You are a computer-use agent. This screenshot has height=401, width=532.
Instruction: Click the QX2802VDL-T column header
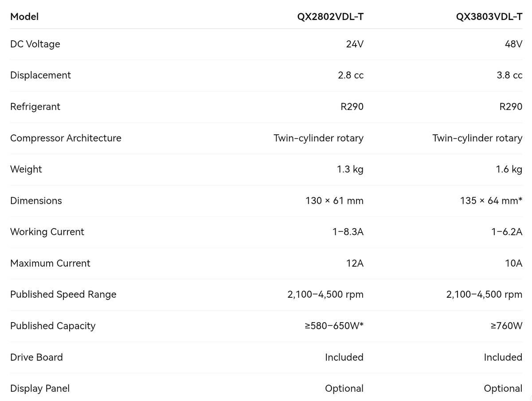pyautogui.click(x=330, y=17)
